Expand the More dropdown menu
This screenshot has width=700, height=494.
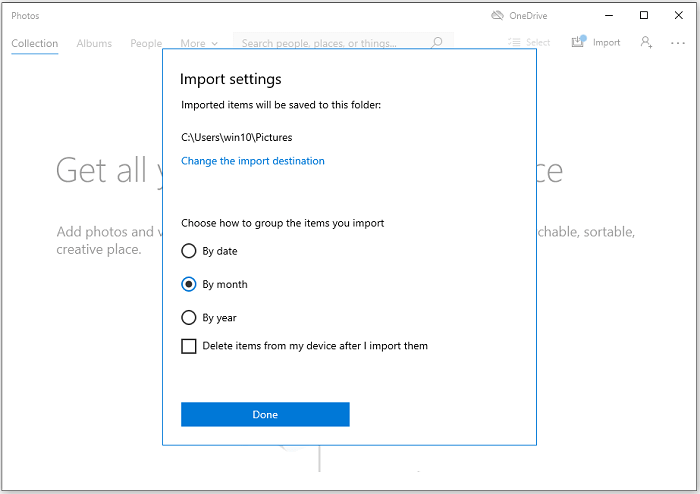[x=198, y=43]
